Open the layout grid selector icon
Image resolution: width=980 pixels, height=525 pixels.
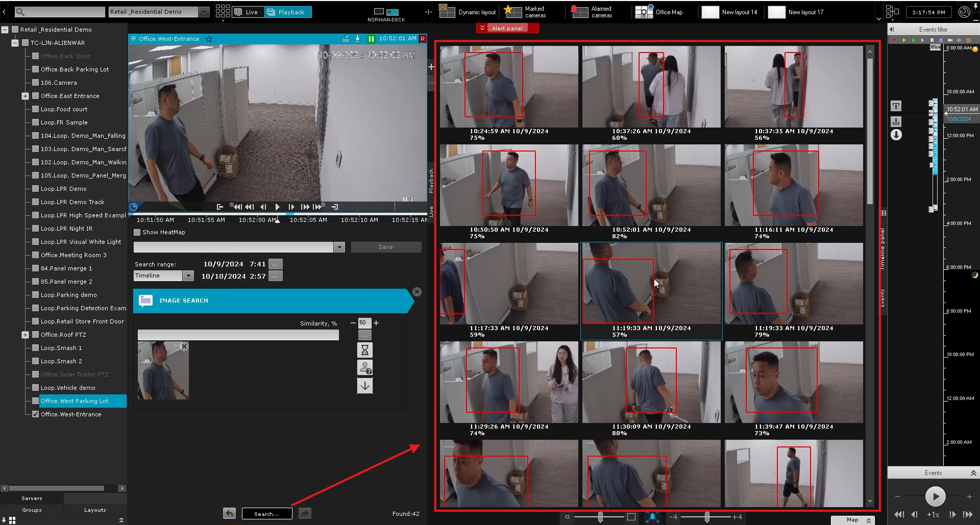(223, 12)
